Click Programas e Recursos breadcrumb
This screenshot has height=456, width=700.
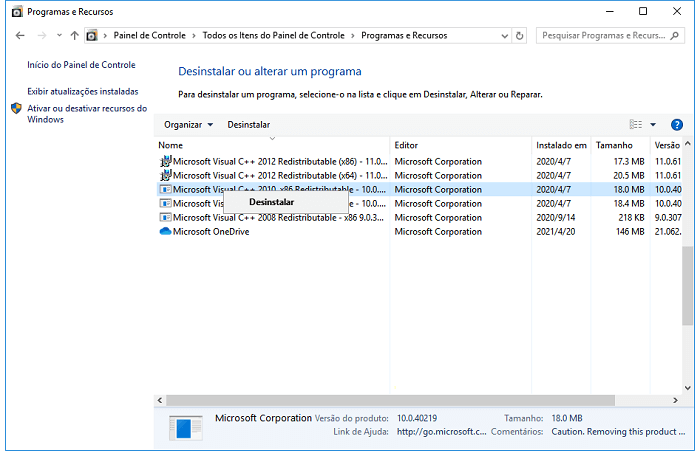tap(404, 35)
